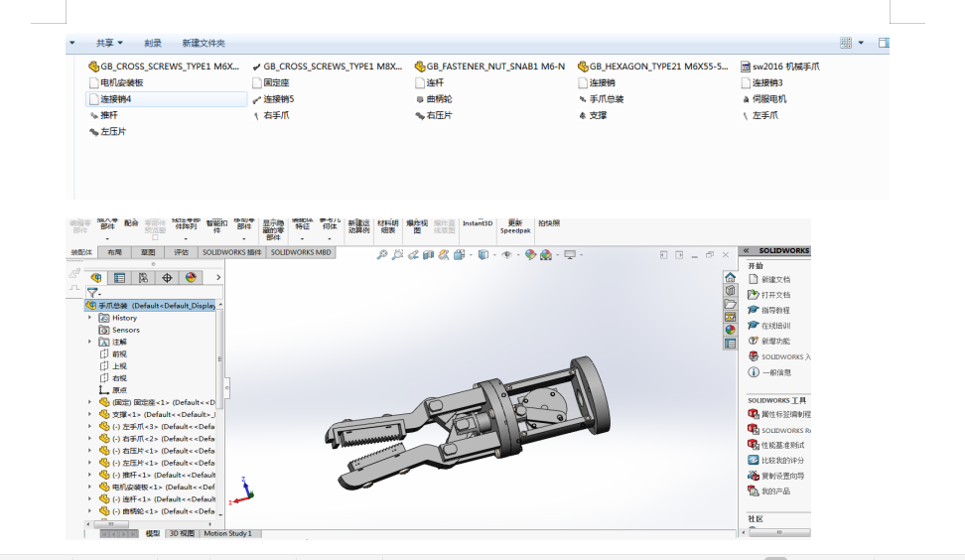This screenshot has width=965, height=560.
Task: Click 在线培训 online training link
Action: point(775,326)
